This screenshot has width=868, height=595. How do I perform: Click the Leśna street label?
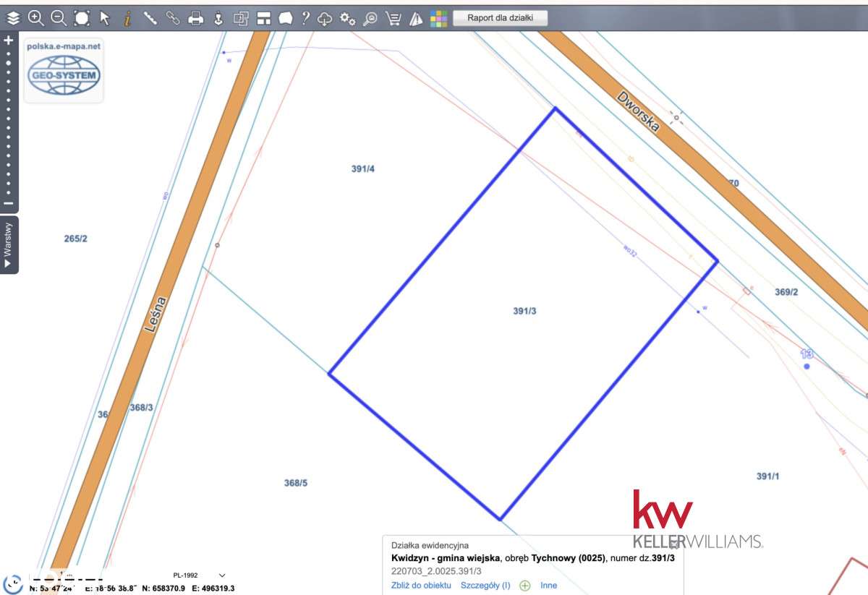156,314
